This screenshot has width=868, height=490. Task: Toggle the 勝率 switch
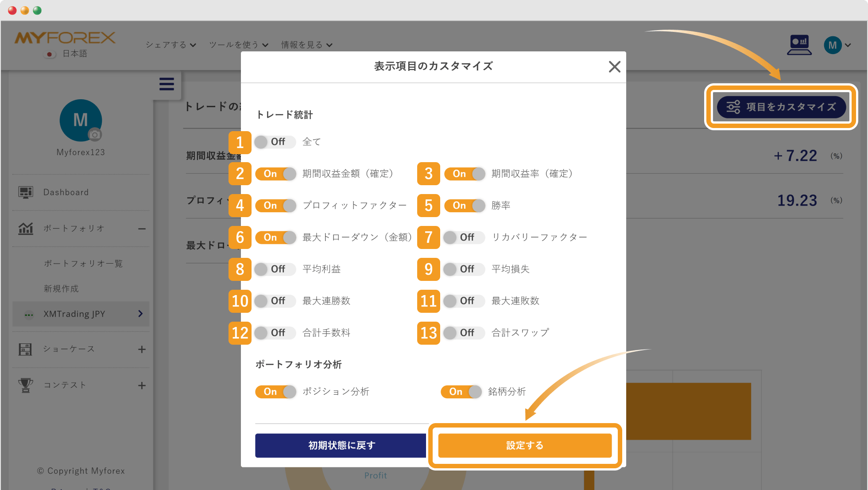pyautogui.click(x=465, y=206)
